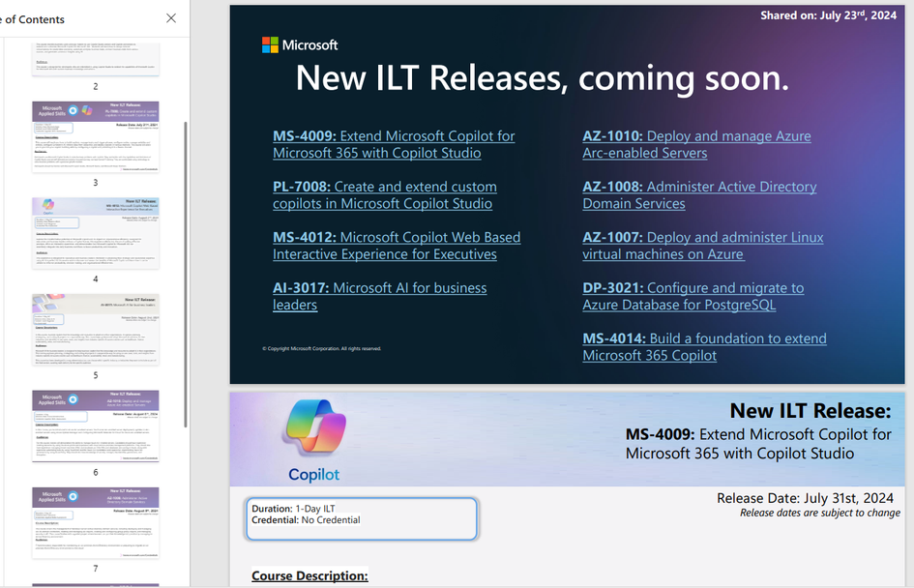Viewport: 914px width, 588px height.
Task: Follow the AZ-1008 Active Directory Domain Services link
Action: 699,195
